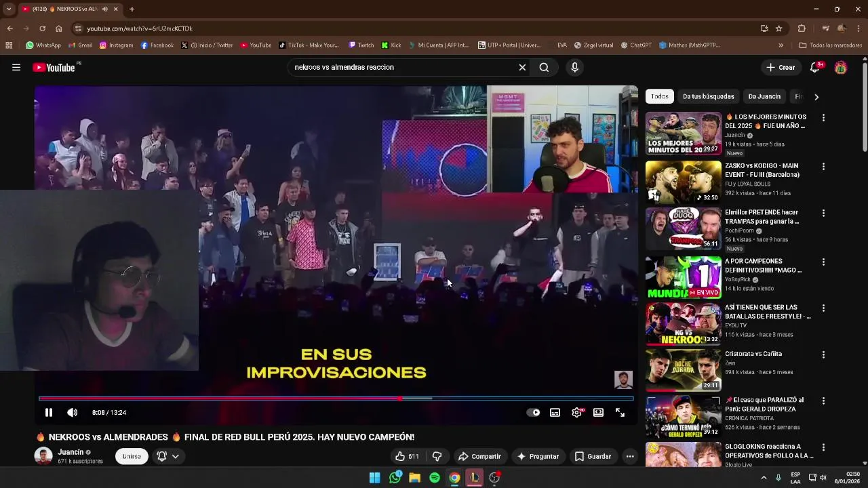Click the Preguntar button

click(x=538, y=456)
